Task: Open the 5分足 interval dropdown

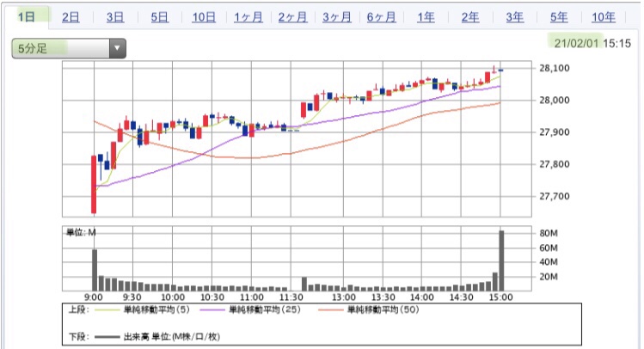Action: tap(69, 48)
